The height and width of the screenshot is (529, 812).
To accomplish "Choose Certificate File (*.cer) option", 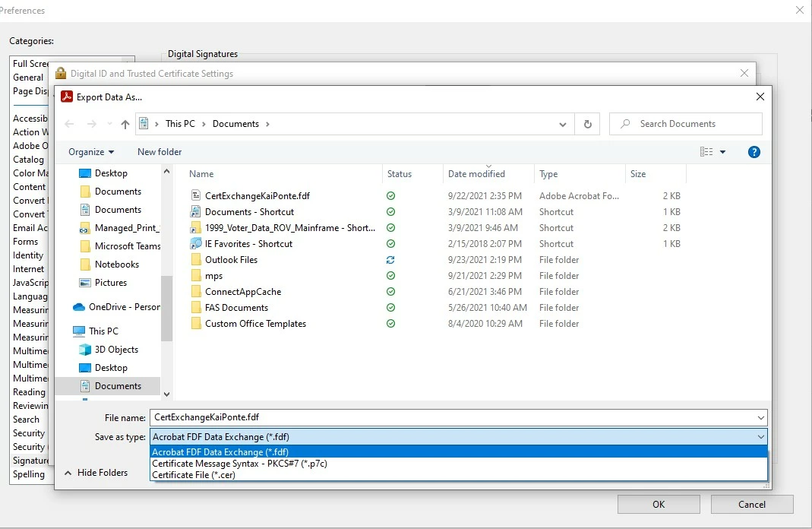I will point(458,474).
